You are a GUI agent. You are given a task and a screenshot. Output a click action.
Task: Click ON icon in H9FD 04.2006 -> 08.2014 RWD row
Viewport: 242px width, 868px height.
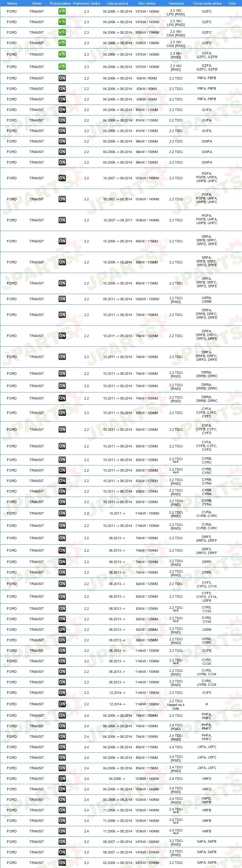[62, 789]
